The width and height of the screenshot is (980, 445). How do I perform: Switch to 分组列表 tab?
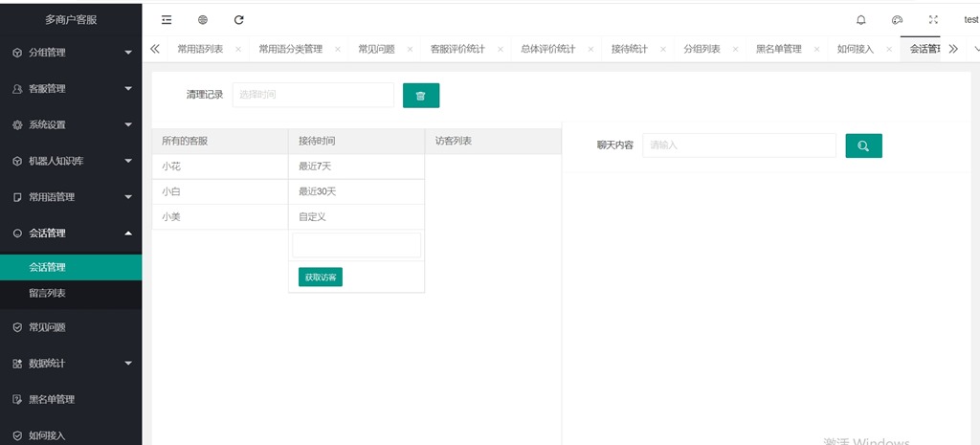[702, 50]
